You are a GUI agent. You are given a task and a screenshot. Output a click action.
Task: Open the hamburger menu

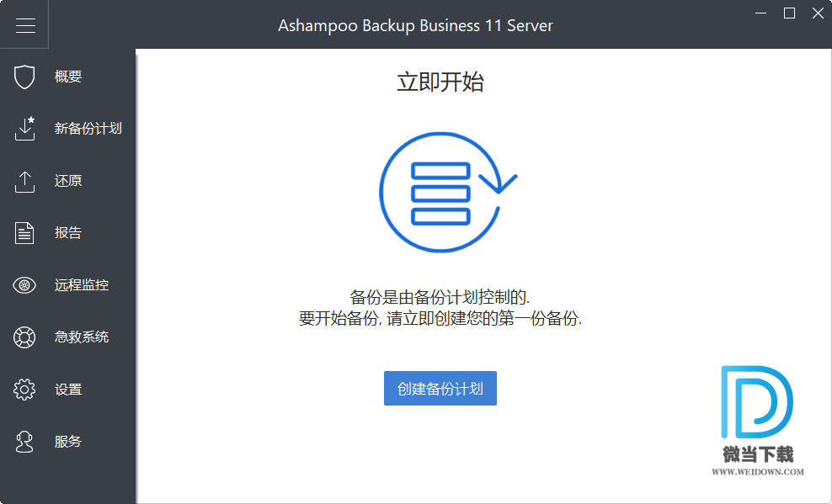pyautogui.click(x=25, y=25)
